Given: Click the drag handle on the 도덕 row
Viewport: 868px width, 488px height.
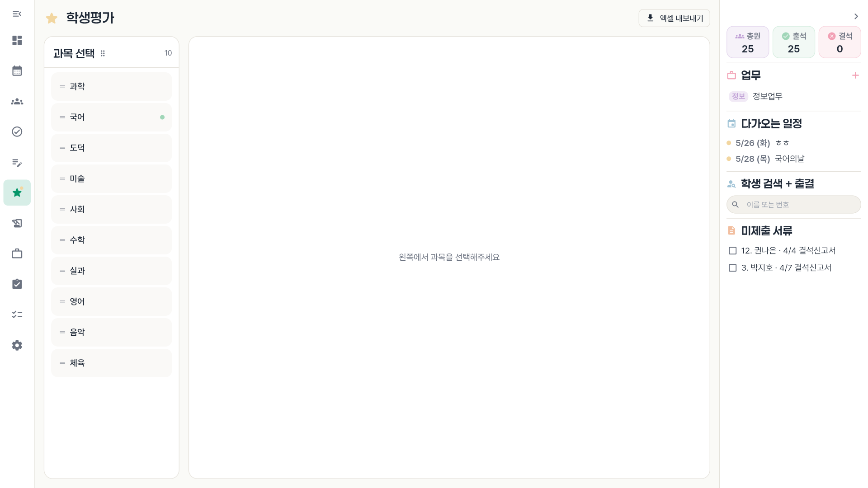Looking at the screenshot, I should (x=62, y=148).
